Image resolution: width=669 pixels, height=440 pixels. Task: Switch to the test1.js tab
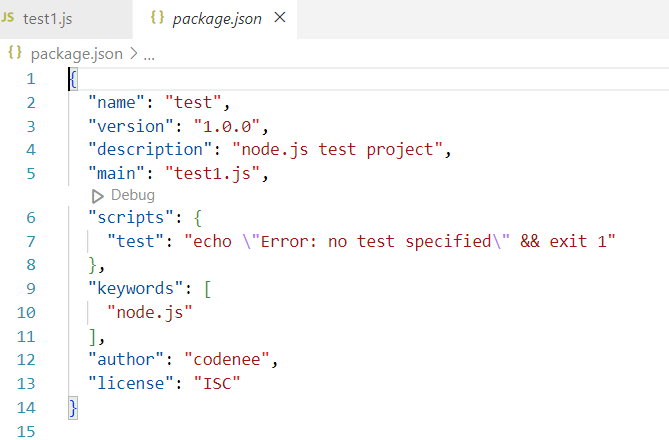coord(64,19)
